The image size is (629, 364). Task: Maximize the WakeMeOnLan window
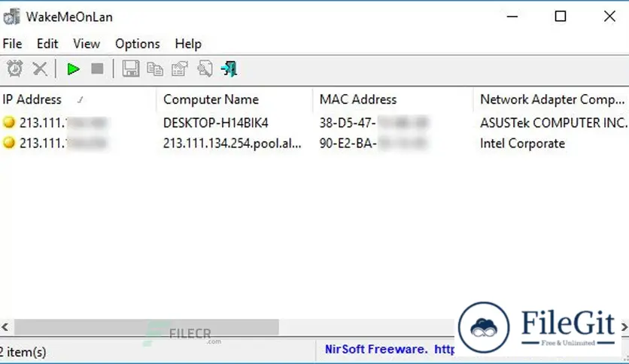[x=561, y=17]
